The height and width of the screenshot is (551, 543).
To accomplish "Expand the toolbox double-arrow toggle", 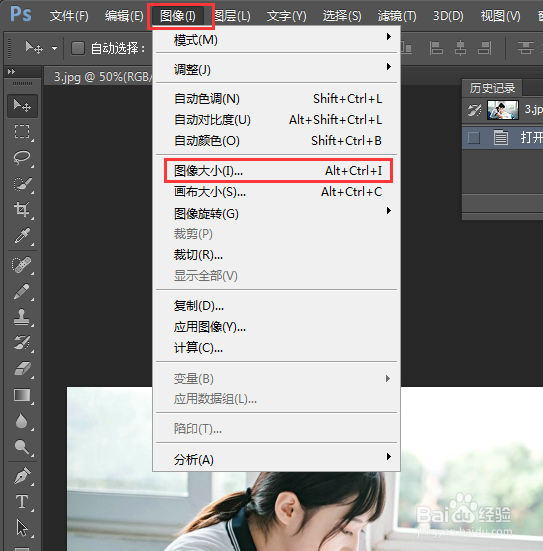I will 11,71.
